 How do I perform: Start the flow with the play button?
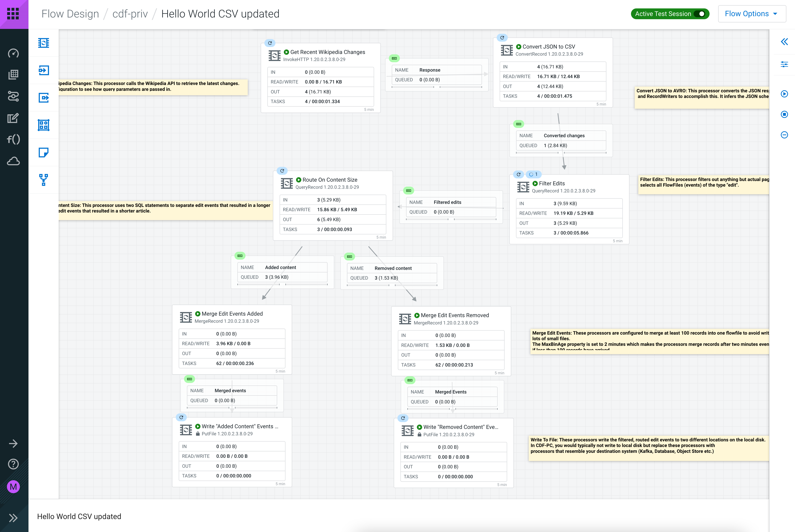point(784,94)
